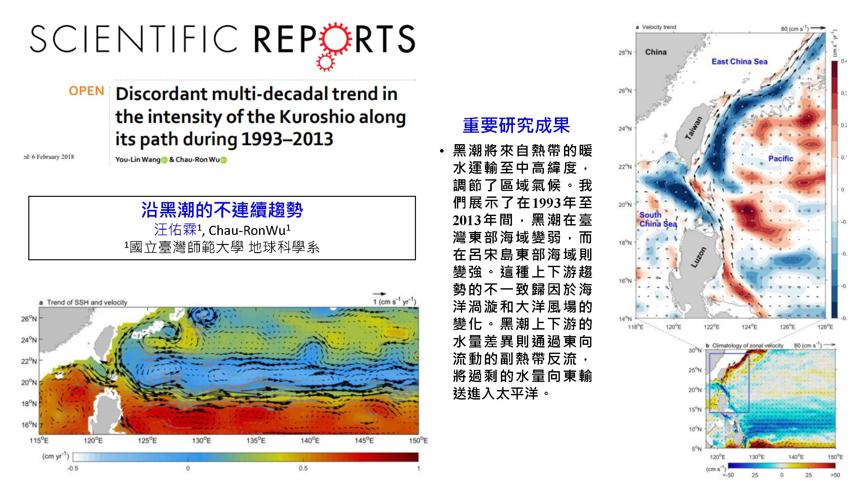Image resolution: width=868 pixels, height=488 pixels.
Task: Click the blue heading 重要研究成果
Action: point(516,125)
